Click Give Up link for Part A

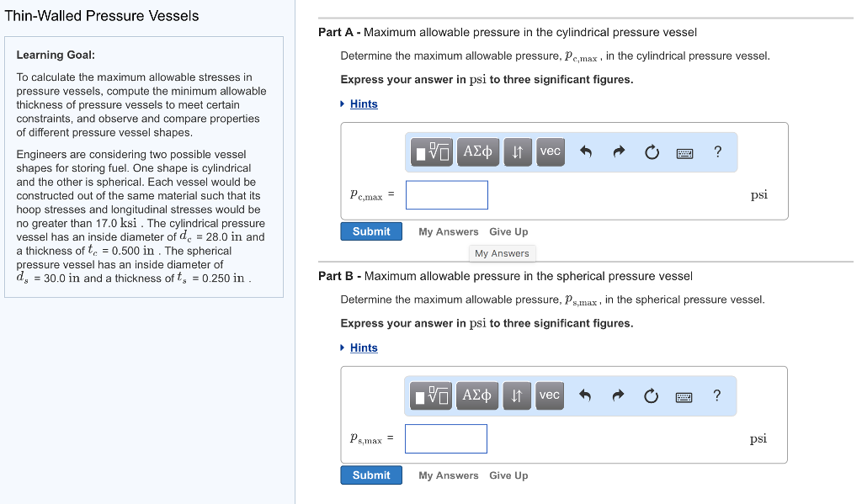[508, 231]
